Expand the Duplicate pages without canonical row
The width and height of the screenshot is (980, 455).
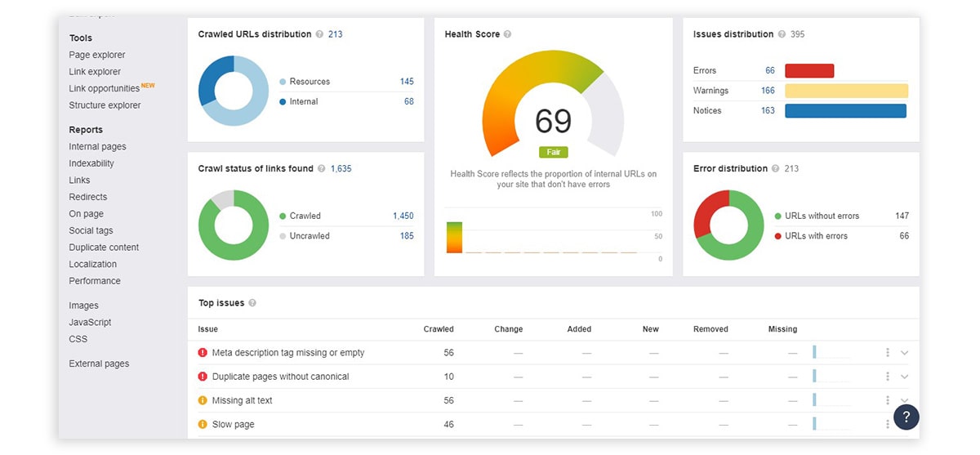click(904, 377)
